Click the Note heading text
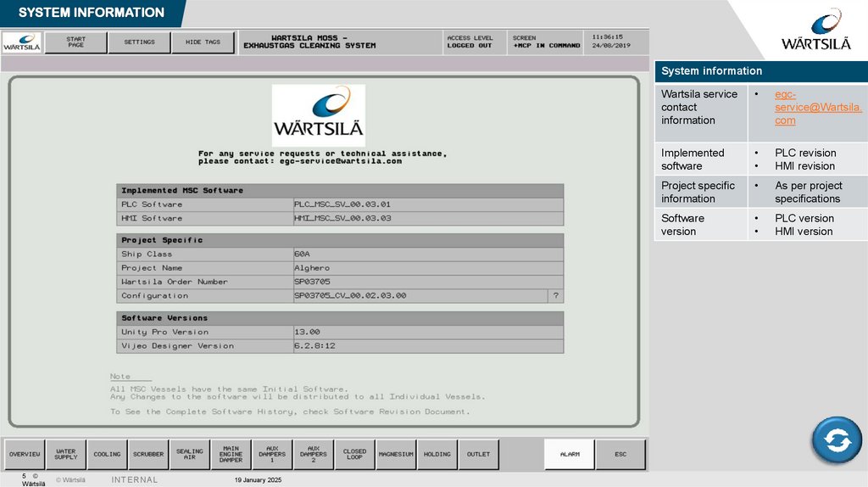Screen dimensions: 868x487 [x=120, y=377]
